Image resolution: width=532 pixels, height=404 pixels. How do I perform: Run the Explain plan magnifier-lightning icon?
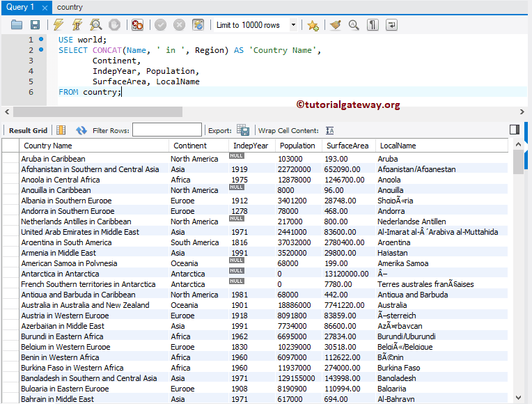pyautogui.click(x=95, y=25)
